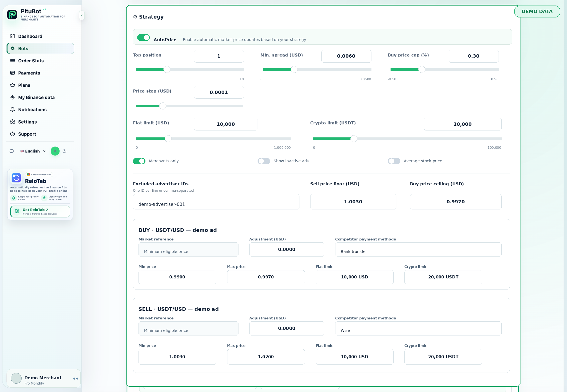Screen dimensions: 567x392
Task: Click the Min. spread slider handle
Action: (294, 69)
